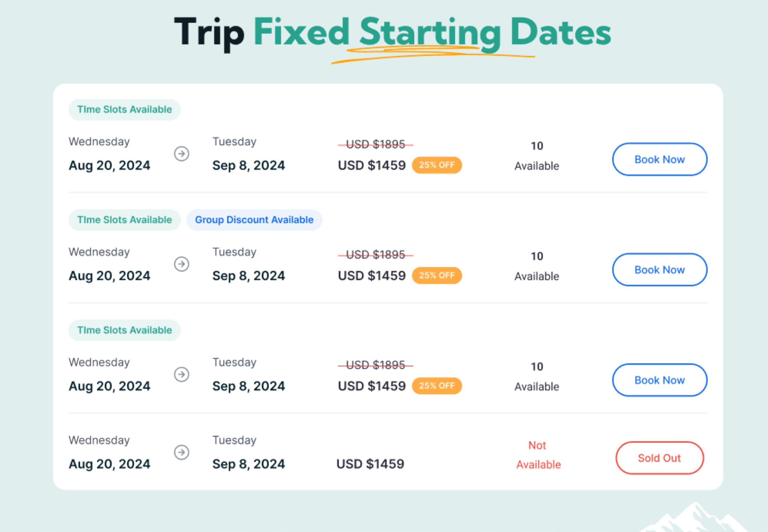Book the first Aug 20 trip

click(660, 160)
